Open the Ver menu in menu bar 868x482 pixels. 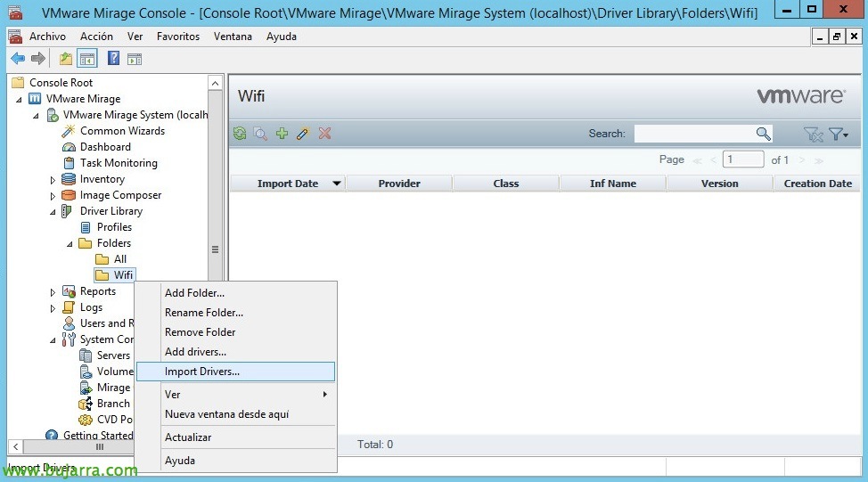tap(135, 37)
